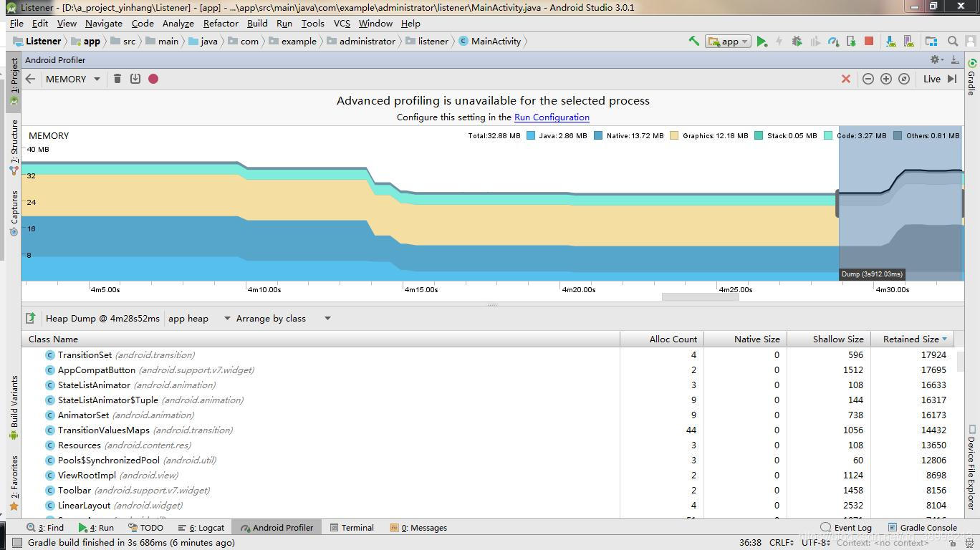Run the app using the green Run arrow
This screenshot has width=980, height=550.
[x=762, y=41]
